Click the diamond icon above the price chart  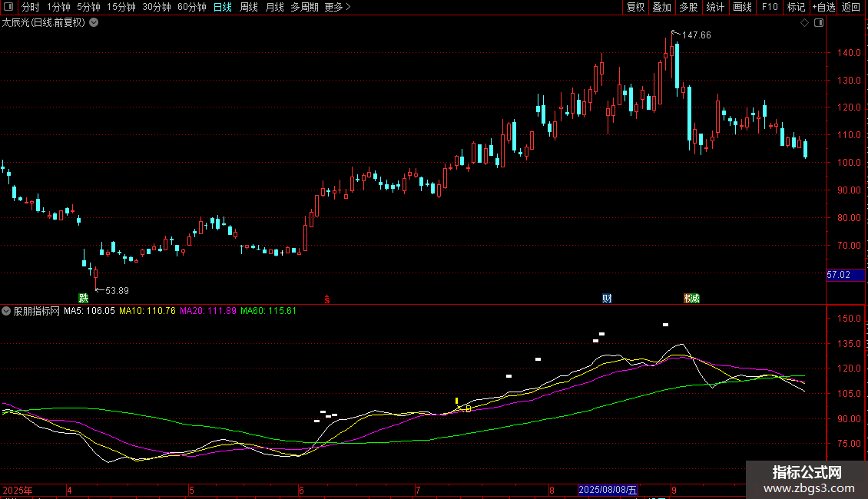click(x=805, y=23)
